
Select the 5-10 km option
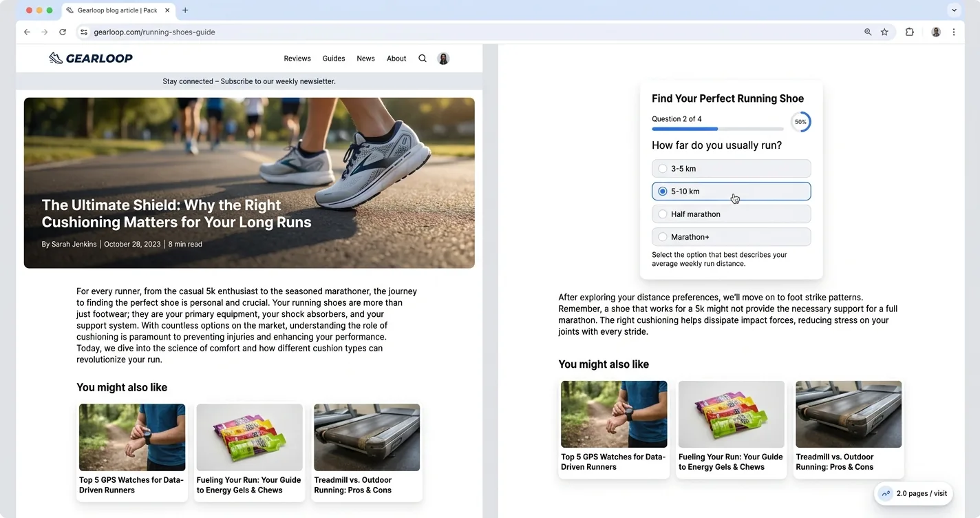point(731,191)
